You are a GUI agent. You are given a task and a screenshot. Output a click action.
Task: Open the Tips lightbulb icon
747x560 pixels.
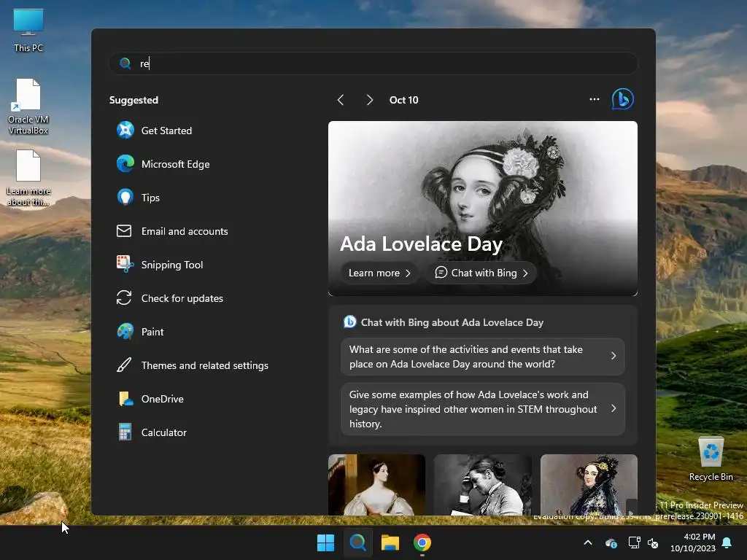pos(125,197)
